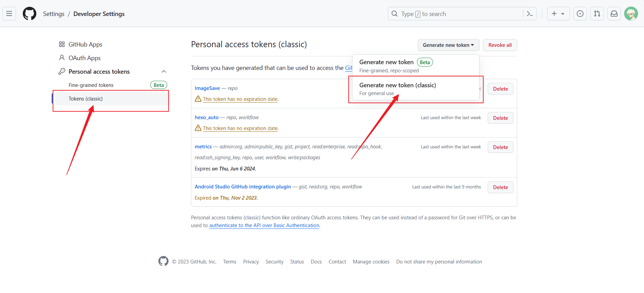Focus the Type / to search field
This screenshot has width=644, height=293.
[x=455, y=14]
